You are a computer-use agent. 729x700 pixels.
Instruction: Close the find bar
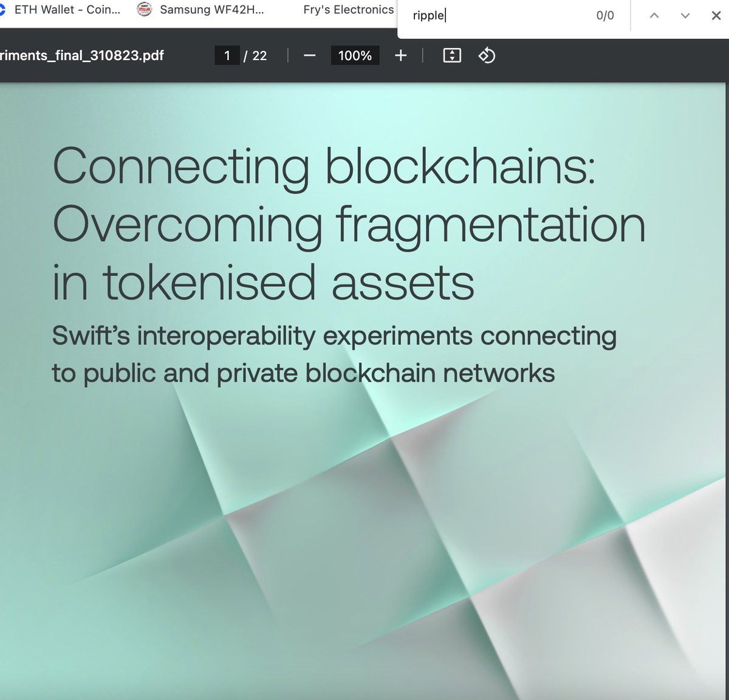point(716,16)
